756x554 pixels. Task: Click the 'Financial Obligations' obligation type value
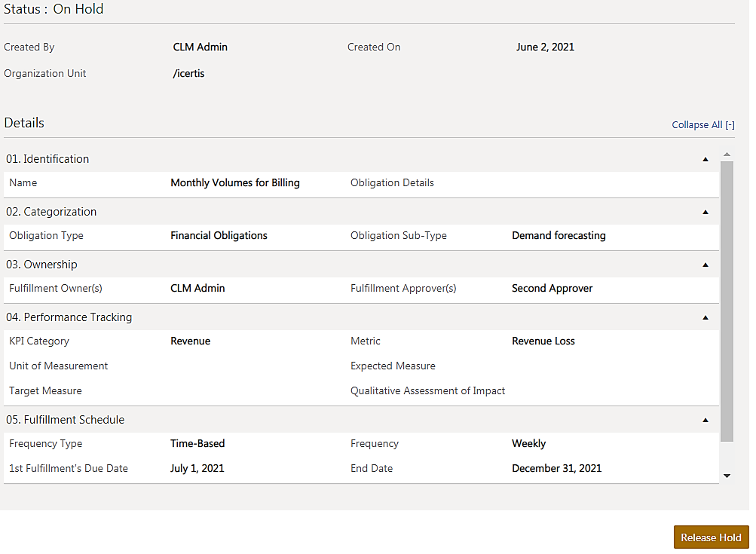point(219,235)
